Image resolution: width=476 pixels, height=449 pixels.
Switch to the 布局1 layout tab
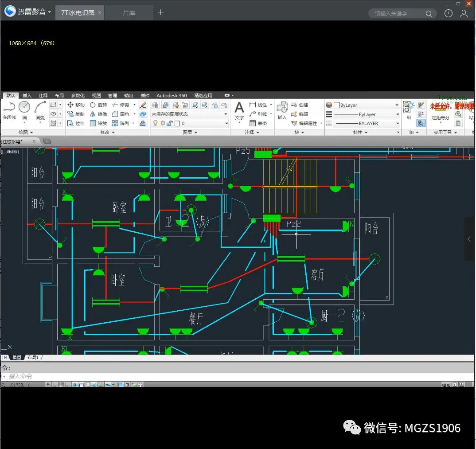(x=33, y=357)
